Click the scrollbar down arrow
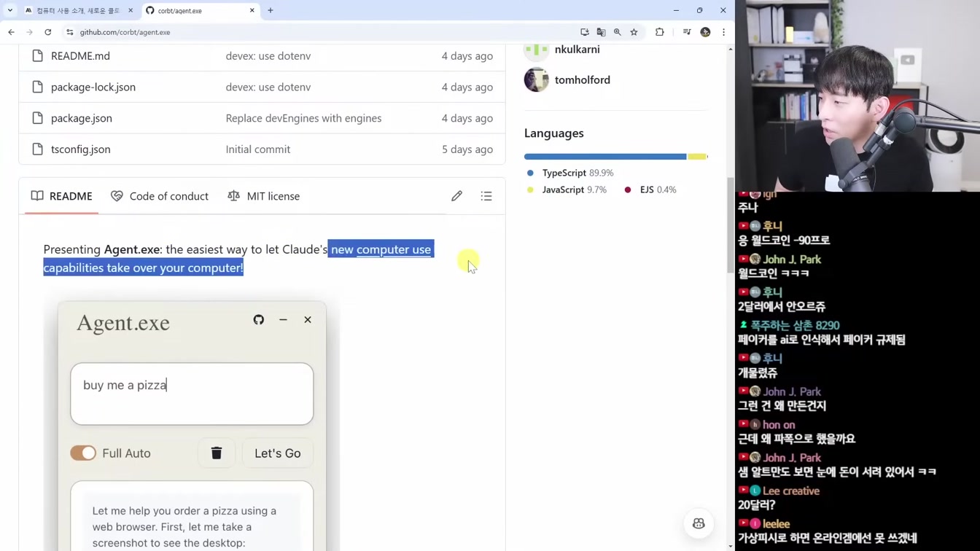The image size is (980, 551). [731, 546]
